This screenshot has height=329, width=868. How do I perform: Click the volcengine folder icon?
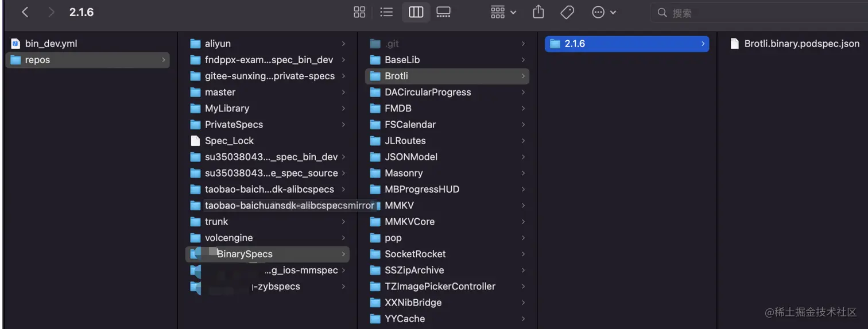pos(195,238)
